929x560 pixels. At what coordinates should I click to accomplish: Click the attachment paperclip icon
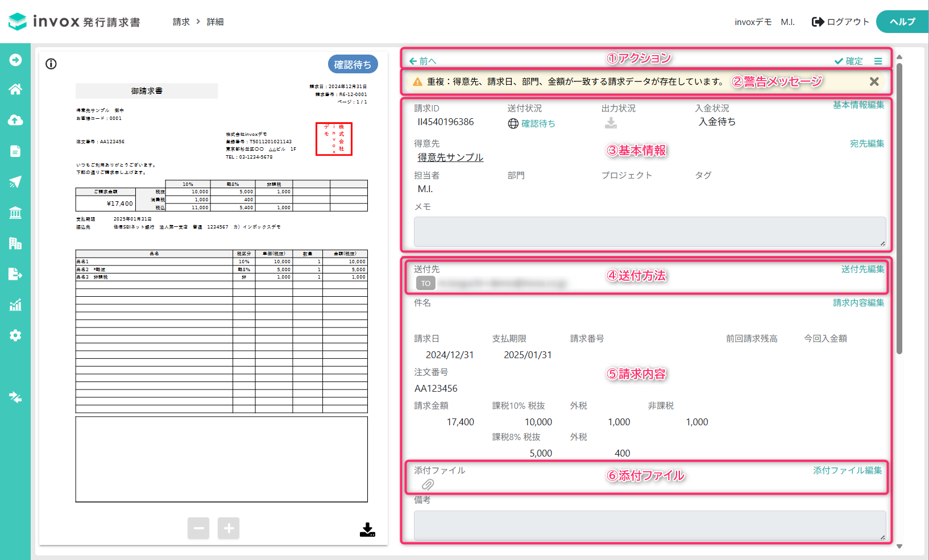coord(428,484)
